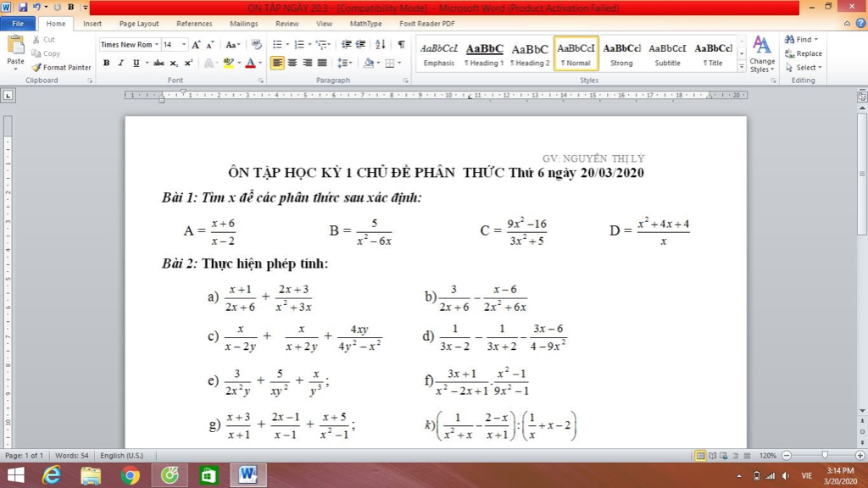Switch to the Page Layout tab
Image resolution: width=868 pixels, height=488 pixels.
point(139,24)
